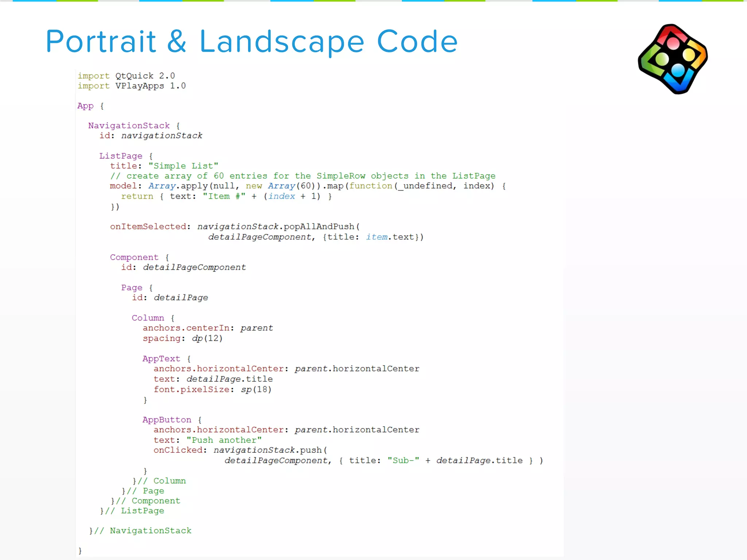
Task: Click the "AppButton {" opening line
Action: pos(173,420)
